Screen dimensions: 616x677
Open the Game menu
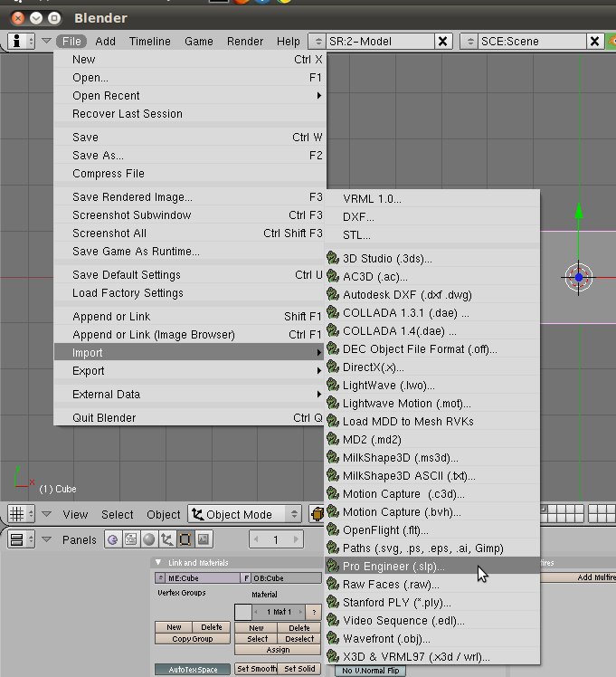(199, 41)
